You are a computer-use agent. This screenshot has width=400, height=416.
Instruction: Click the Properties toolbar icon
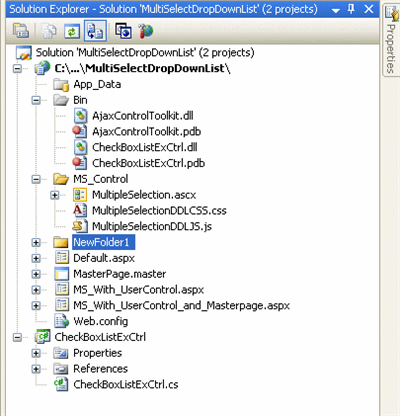coord(21,31)
